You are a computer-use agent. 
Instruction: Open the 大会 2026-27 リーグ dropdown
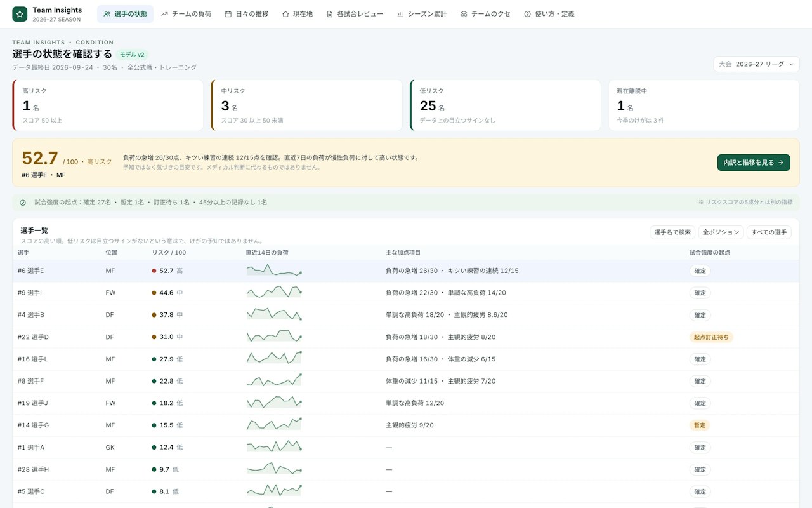pyautogui.click(x=756, y=64)
